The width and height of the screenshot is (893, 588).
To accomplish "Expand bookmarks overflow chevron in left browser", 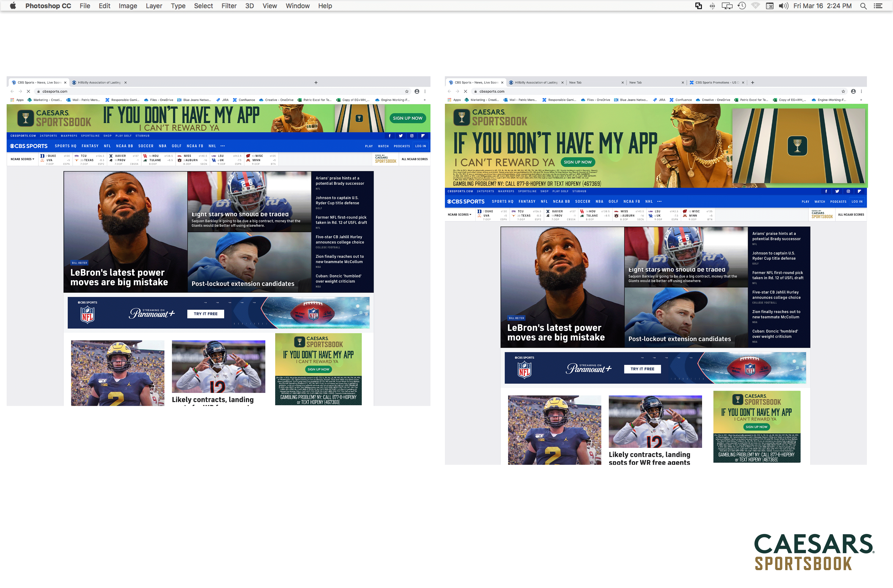I will point(425,100).
